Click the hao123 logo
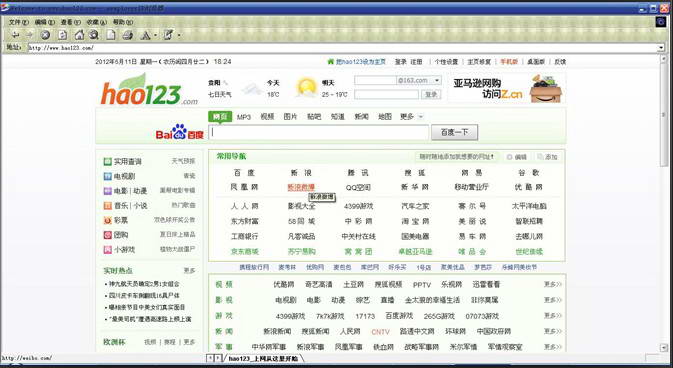 (x=149, y=90)
